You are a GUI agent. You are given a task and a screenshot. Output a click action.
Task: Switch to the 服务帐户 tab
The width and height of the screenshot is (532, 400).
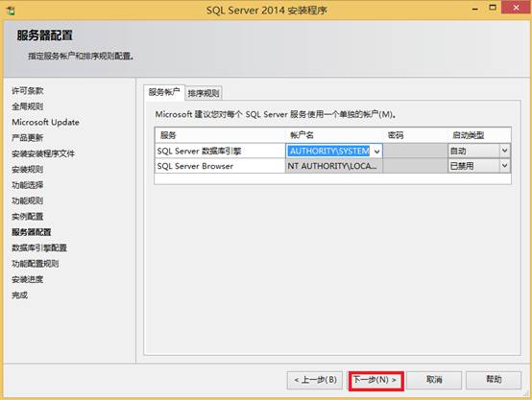[164, 92]
